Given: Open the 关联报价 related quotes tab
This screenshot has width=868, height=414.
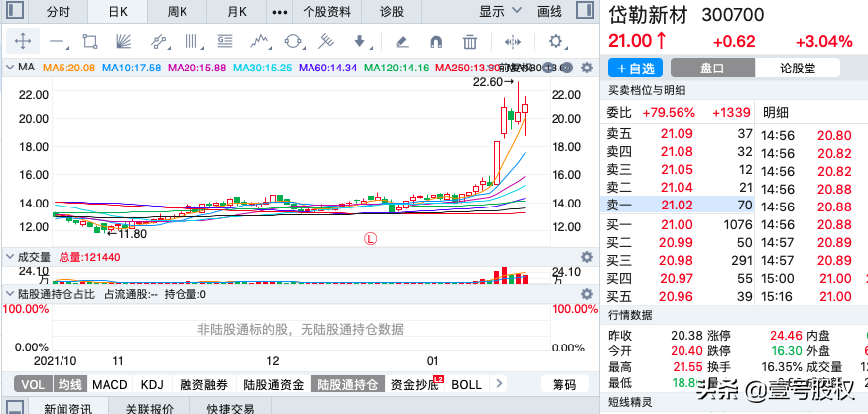Looking at the screenshot, I should click(x=150, y=409).
